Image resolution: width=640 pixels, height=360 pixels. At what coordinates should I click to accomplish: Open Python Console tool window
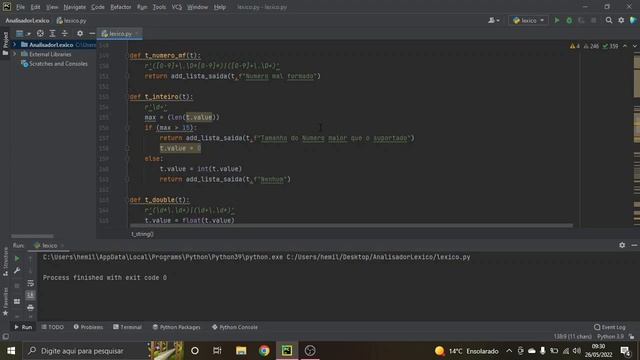pos(235,327)
